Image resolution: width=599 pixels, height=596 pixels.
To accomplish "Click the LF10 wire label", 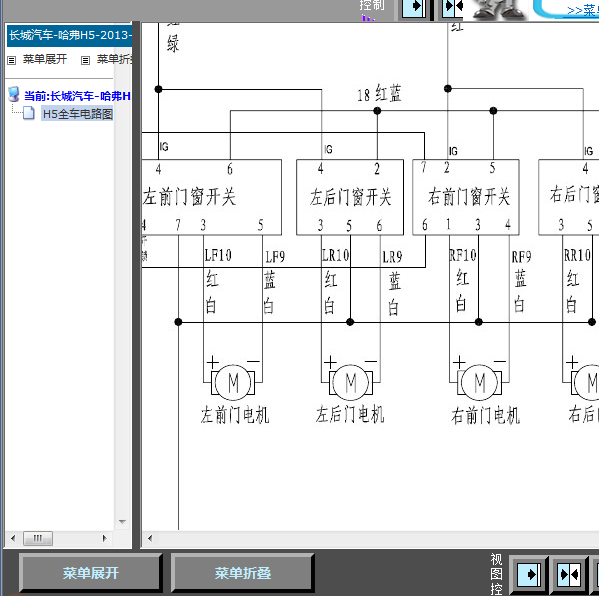I will pos(218,255).
